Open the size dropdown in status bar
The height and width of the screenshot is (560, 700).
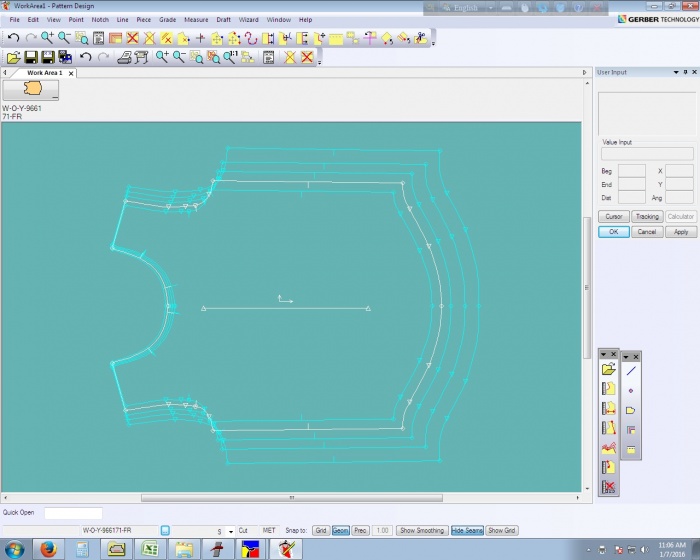coord(230,531)
